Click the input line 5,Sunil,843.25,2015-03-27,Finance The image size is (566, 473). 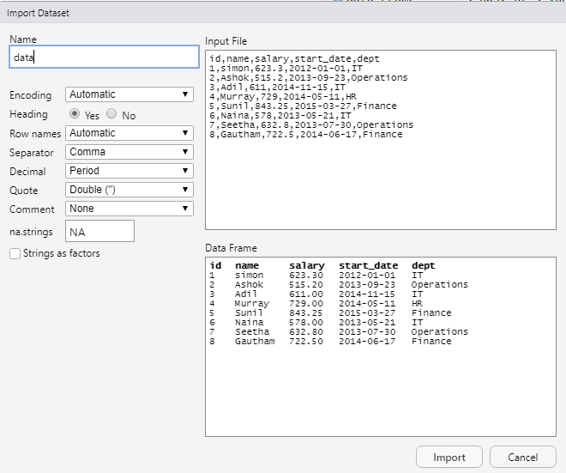(303, 106)
